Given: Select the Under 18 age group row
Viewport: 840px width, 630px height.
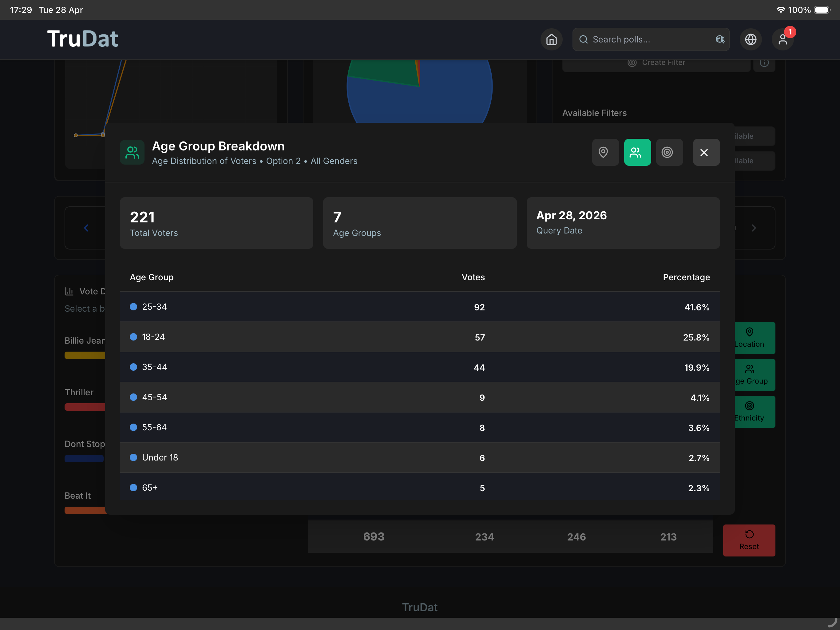Looking at the screenshot, I should [420, 457].
